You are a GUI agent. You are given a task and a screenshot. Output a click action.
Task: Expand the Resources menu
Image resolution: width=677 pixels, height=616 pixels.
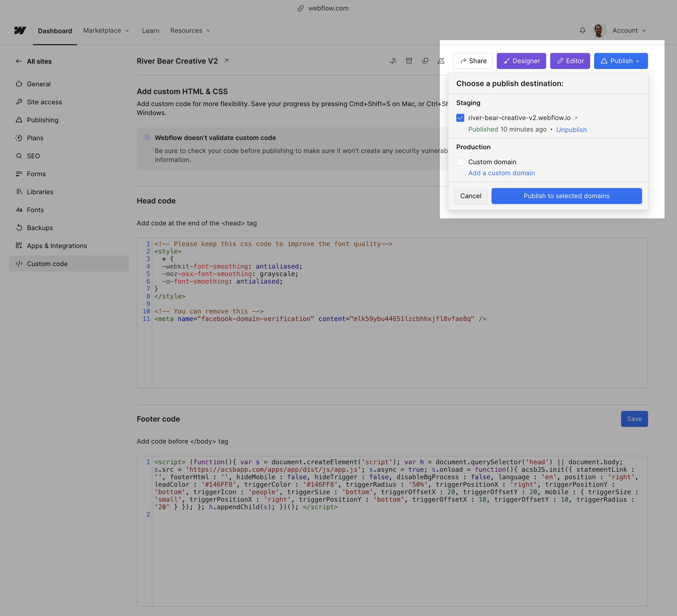tap(190, 30)
